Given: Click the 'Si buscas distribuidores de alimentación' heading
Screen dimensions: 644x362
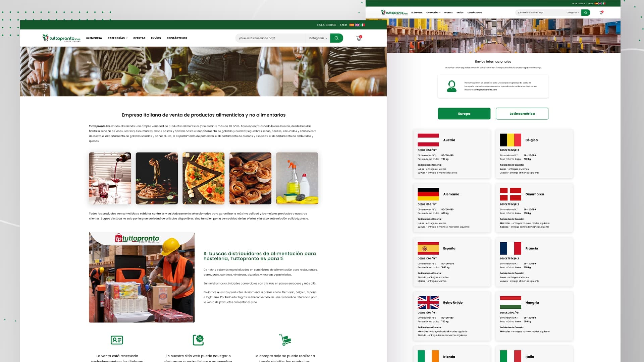Looking at the screenshot, I should tap(260, 256).
